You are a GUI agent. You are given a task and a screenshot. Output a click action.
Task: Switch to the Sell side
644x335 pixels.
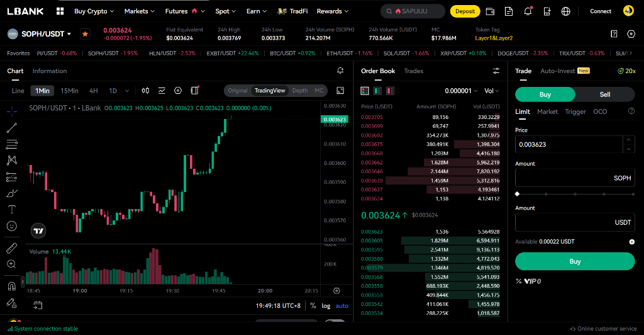604,94
